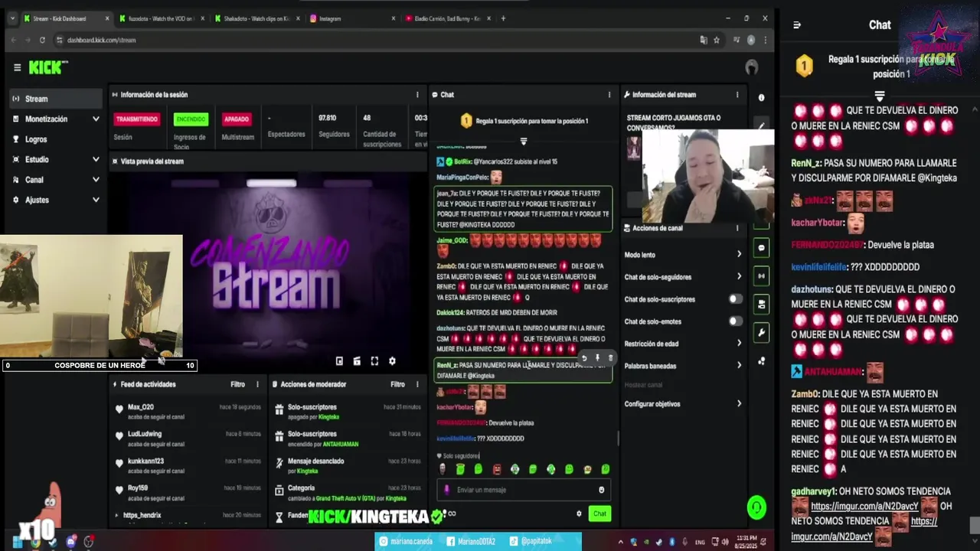980x551 pixels.
Task: Click Enviar un mensaje input field
Action: point(525,490)
